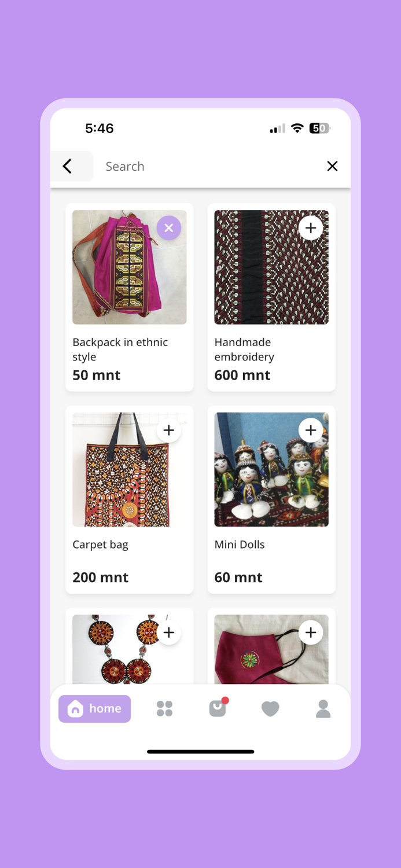
Task: Select the 600 mnt price label
Action: (242, 375)
